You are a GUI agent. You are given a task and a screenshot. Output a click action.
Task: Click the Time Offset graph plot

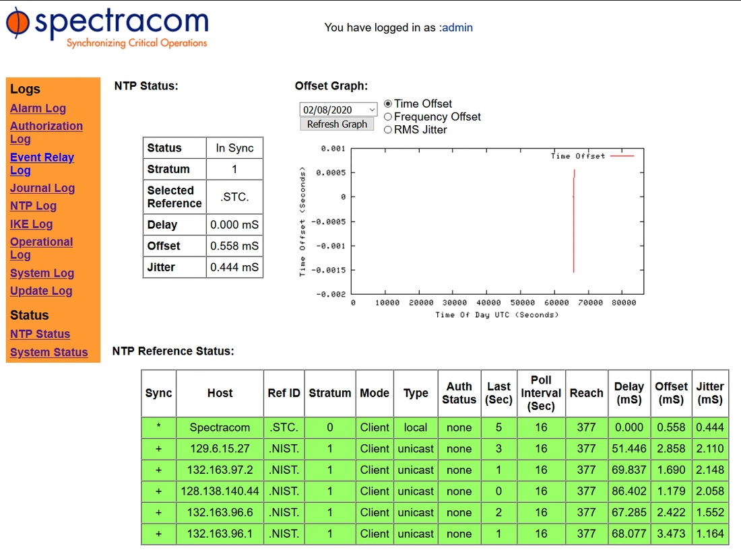coord(497,221)
